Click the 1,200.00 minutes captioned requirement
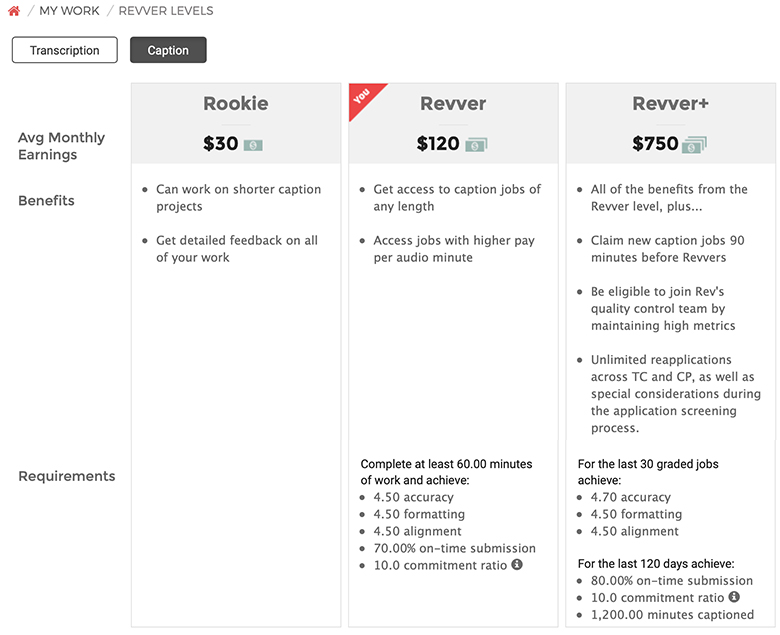This screenshot has width=780, height=635. click(672, 615)
